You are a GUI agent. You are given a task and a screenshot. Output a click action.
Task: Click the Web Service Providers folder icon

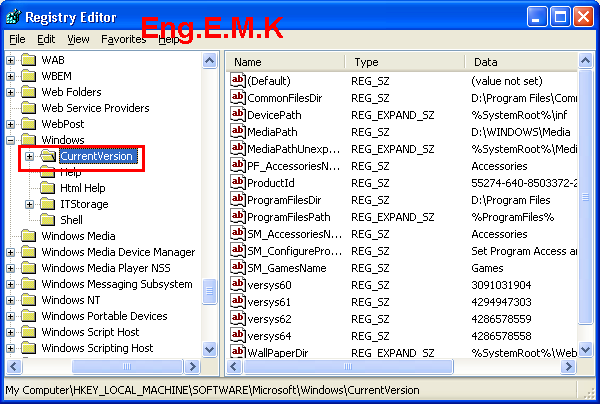[29, 108]
